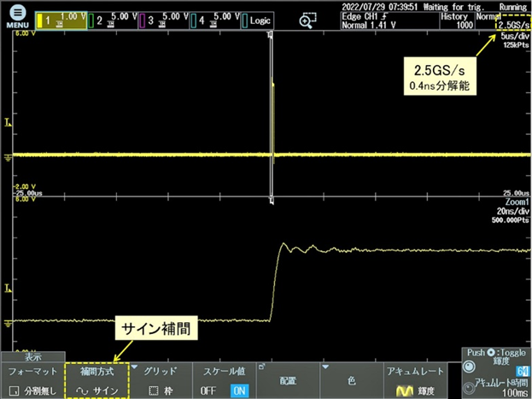The image size is (532, 399).
Task: Click the Running status text
Action: pyautogui.click(x=512, y=7)
